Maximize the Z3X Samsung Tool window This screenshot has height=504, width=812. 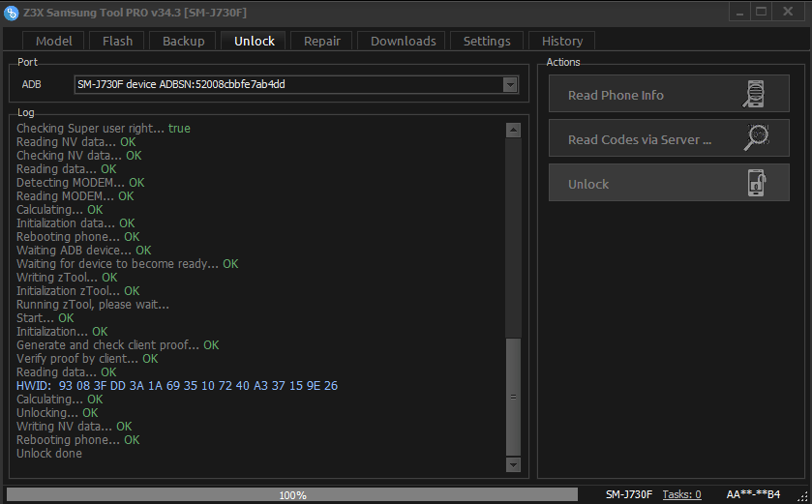pyautogui.click(x=762, y=12)
